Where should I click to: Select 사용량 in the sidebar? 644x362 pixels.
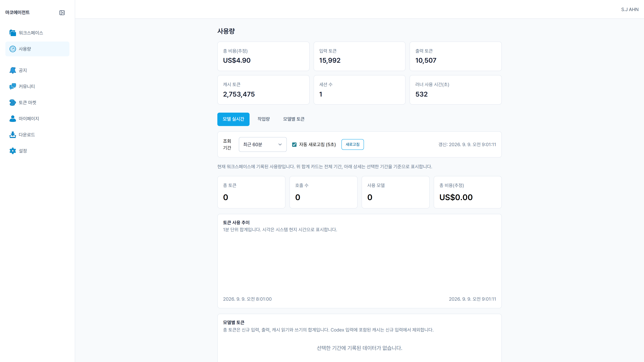click(x=37, y=49)
